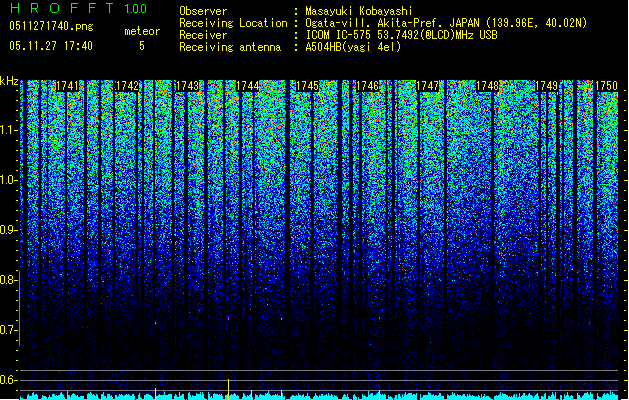Click the 1744 time marker
Image resolution: width=629 pixels, height=400 pixels.
coord(248,86)
